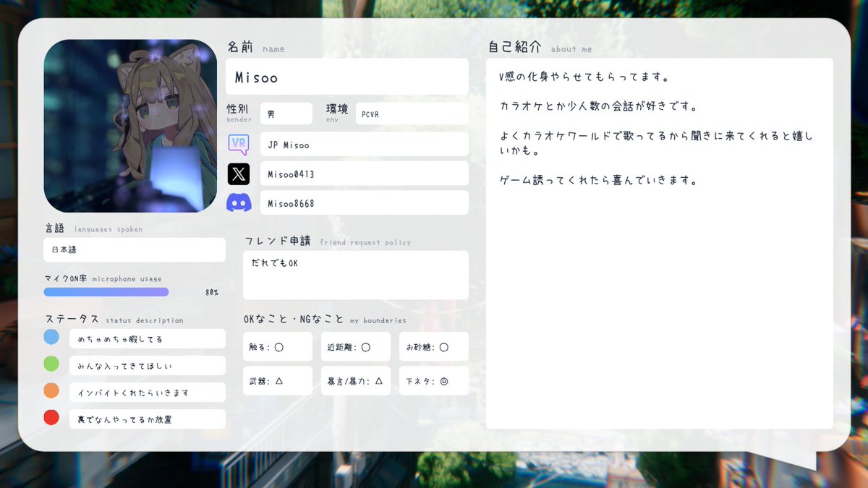Click the orange status color circle
Image resolution: width=868 pixels, height=488 pixels.
pyautogui.click(x=51, y=390)
